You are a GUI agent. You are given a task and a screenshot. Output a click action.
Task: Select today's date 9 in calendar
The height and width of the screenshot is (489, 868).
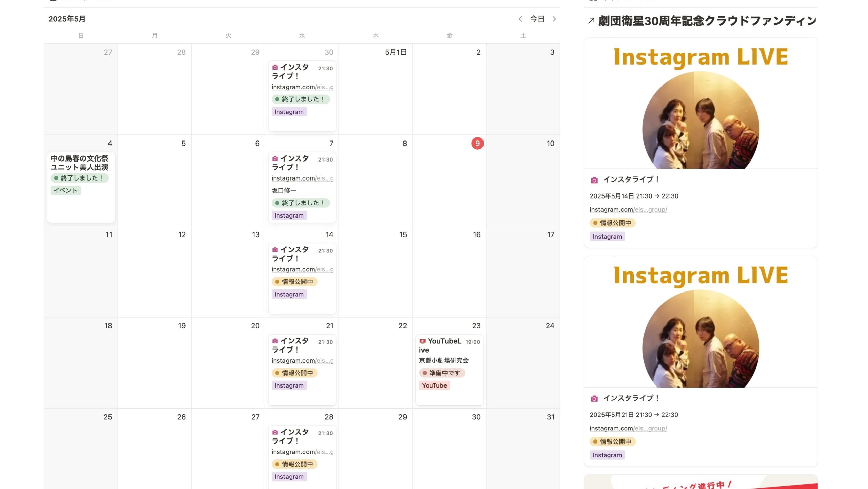click(x=477, y=144)
